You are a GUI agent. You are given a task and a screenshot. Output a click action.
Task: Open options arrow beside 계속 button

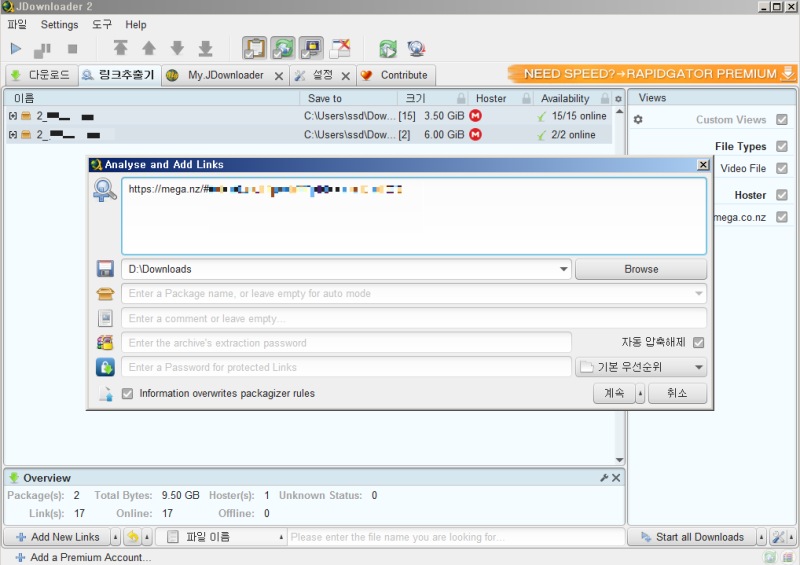tap(640, 394)
